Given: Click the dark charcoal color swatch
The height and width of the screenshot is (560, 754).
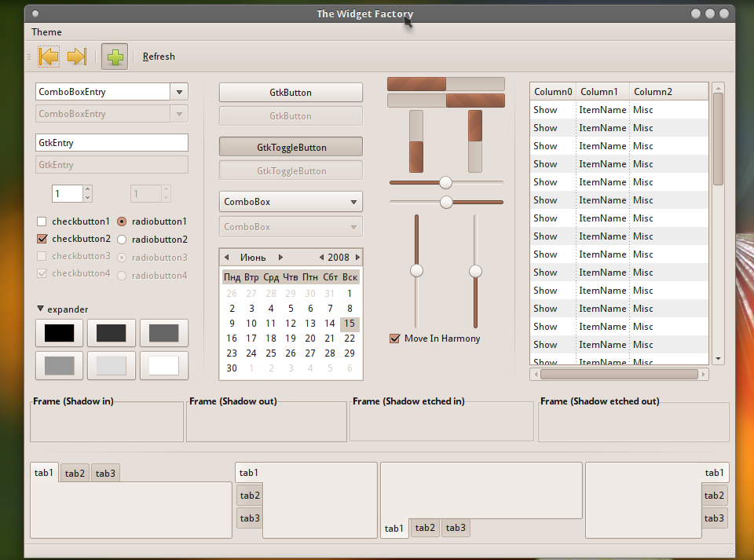Looking at the screenshot, I should pos(111,333).
